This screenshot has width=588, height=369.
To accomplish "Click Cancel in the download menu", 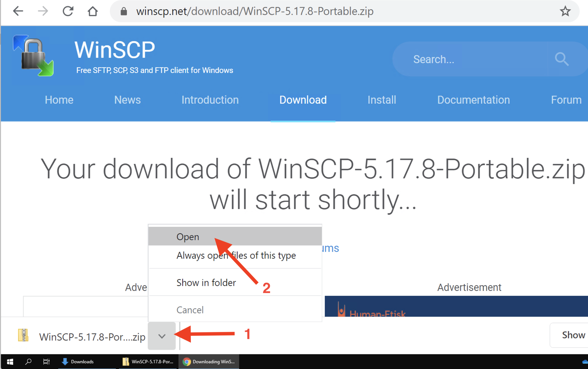I will point(190,310).
